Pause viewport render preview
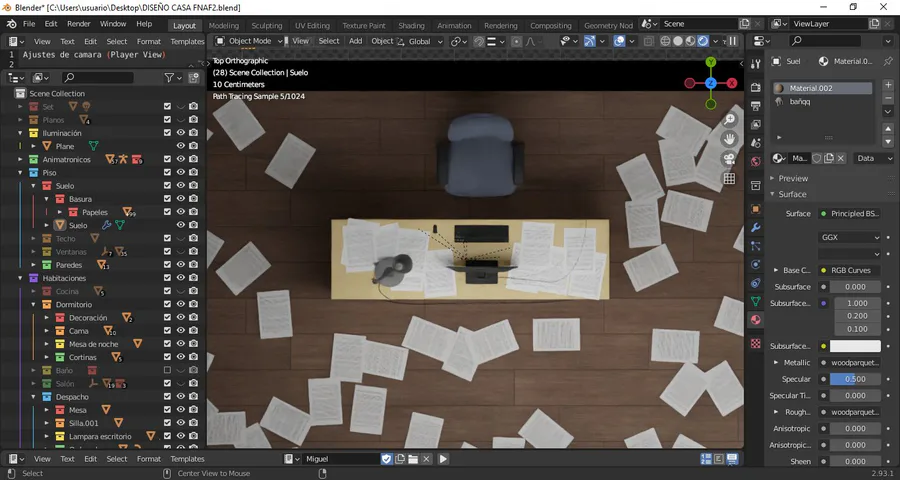The width and height of the screenshot is (900, 480). [732, 41]
